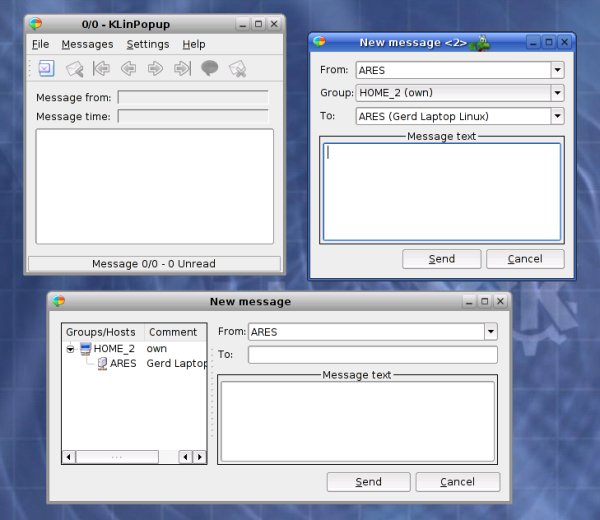Viewport: 600px width, 520px height.
Task: Click the HOME_2 workgroup computer icon
Action: click(x=85, y=349)
